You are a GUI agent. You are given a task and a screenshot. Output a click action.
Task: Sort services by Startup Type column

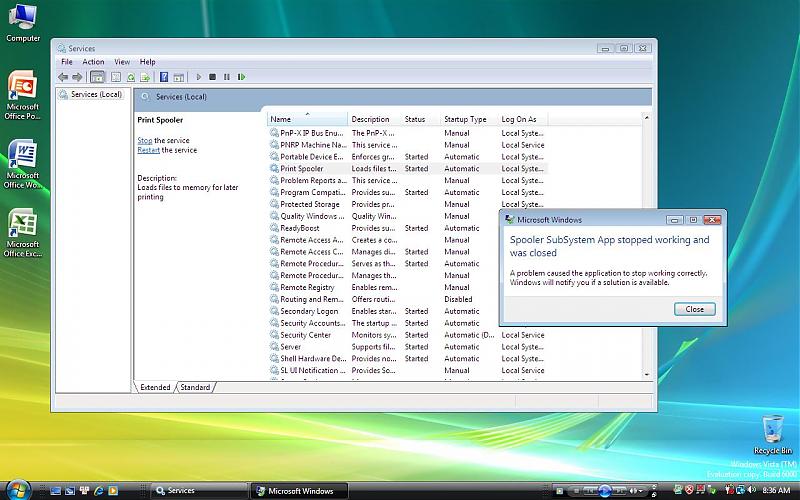(465, 119)
